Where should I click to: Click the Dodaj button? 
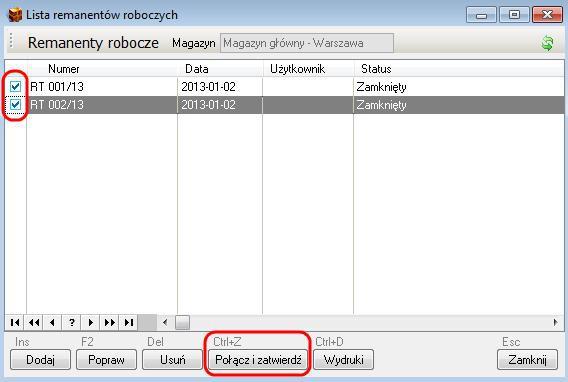[41, 360]
